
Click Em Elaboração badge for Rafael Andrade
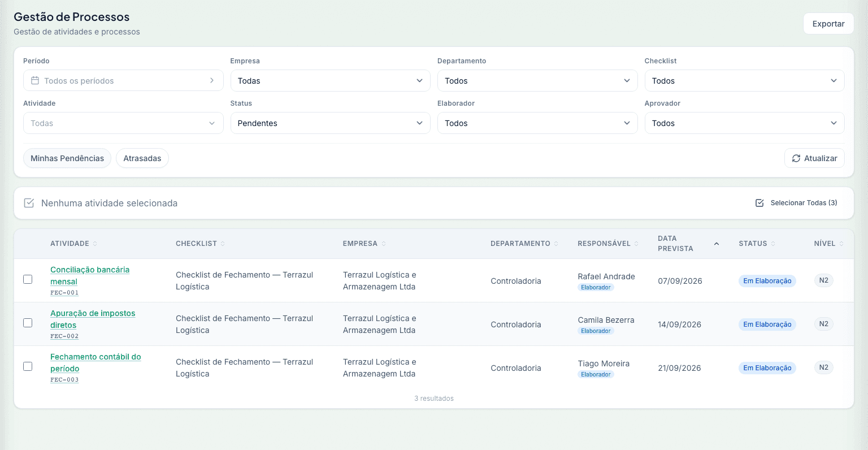(767, 281)
